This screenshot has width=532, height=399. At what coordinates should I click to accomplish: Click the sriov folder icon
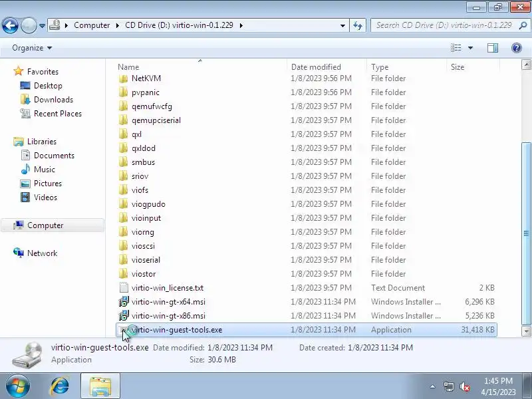pyautogui.click(x=124, y=176)
